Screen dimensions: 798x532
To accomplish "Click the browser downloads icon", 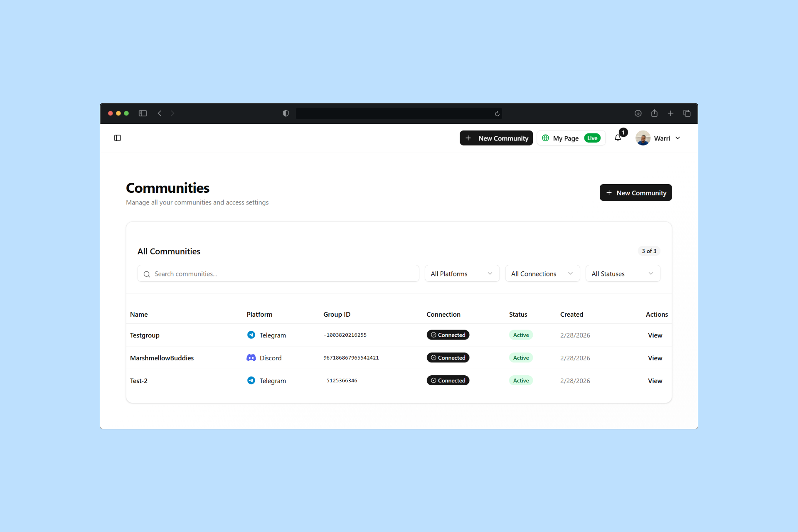I will point(638,113).
